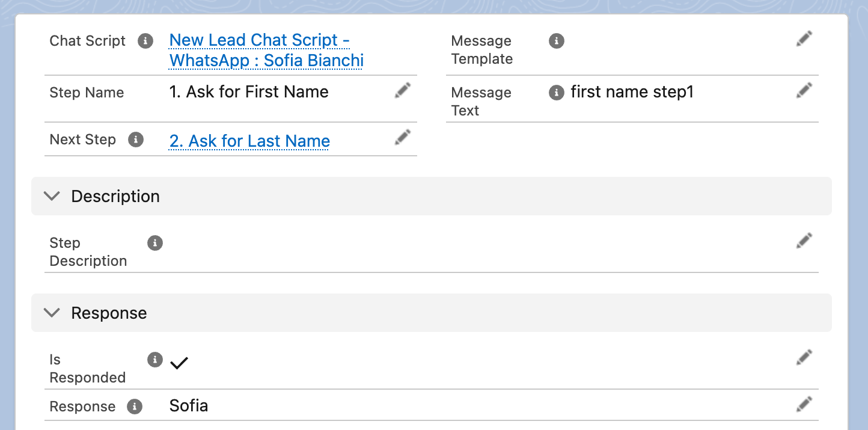Click the 'Step Name' field label

tap(87, 93)
